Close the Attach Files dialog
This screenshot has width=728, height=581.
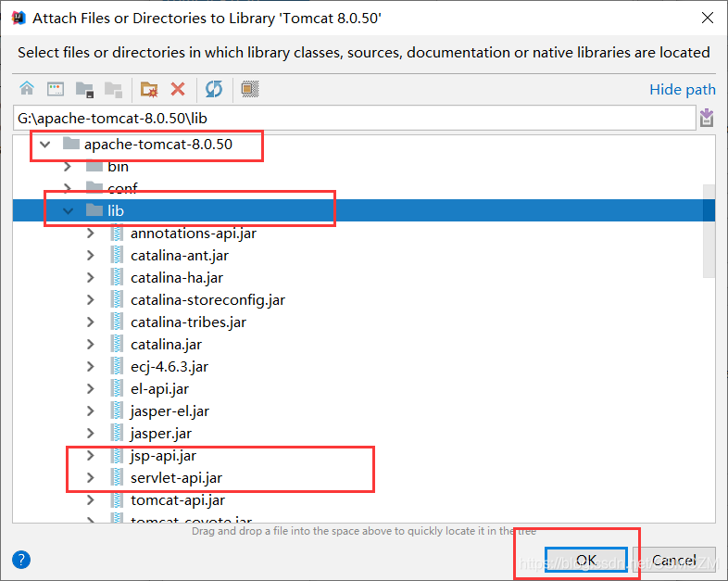[707, 18]
